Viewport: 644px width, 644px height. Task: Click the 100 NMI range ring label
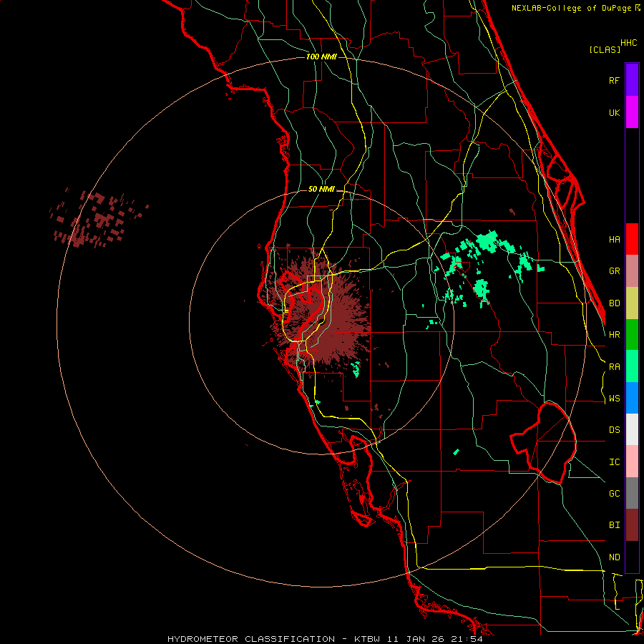[x=321, y=57]
